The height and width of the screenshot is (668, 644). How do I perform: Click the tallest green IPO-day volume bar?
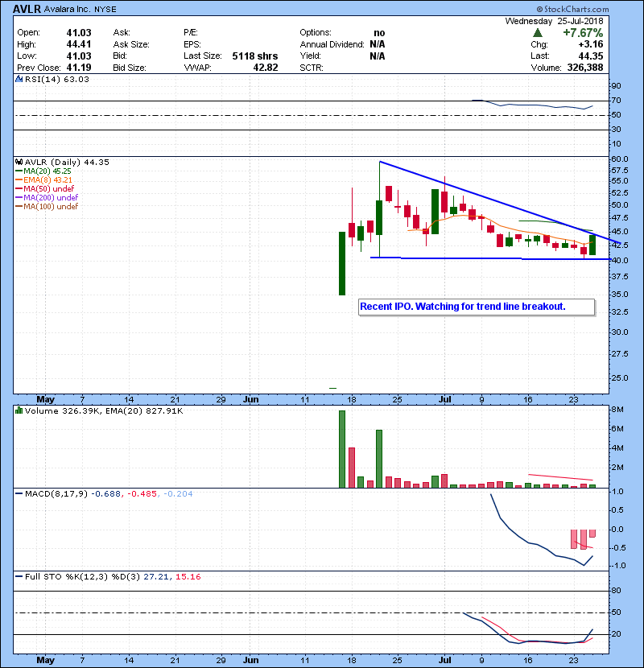[342, 449]
